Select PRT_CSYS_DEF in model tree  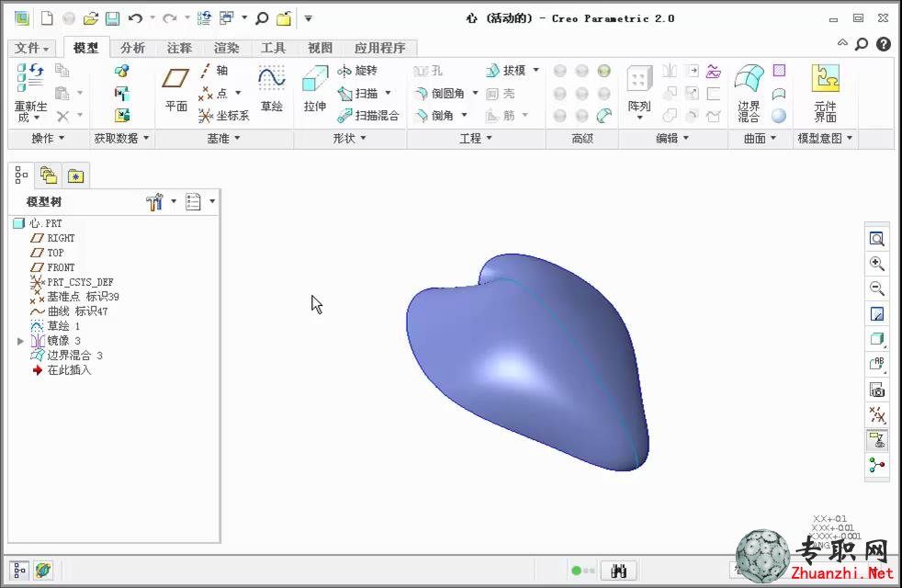coord(72,282)
